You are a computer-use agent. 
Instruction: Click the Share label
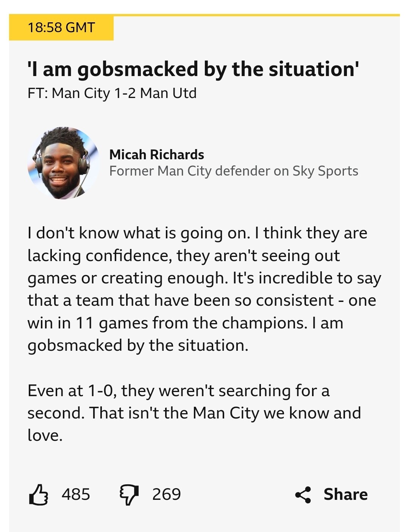pos(345,495)
